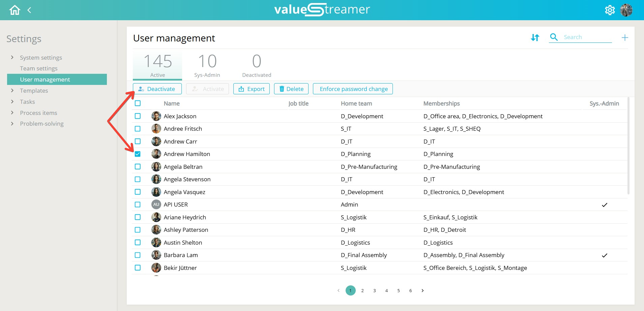This screenshot has width=644, height=311.
Task: Check the API USER row checkbox
Action: pos(138,205)
